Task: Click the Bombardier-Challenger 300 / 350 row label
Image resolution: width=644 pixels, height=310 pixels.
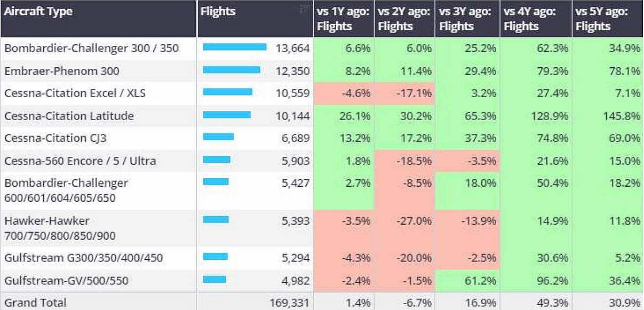Action: coord(91,49)
